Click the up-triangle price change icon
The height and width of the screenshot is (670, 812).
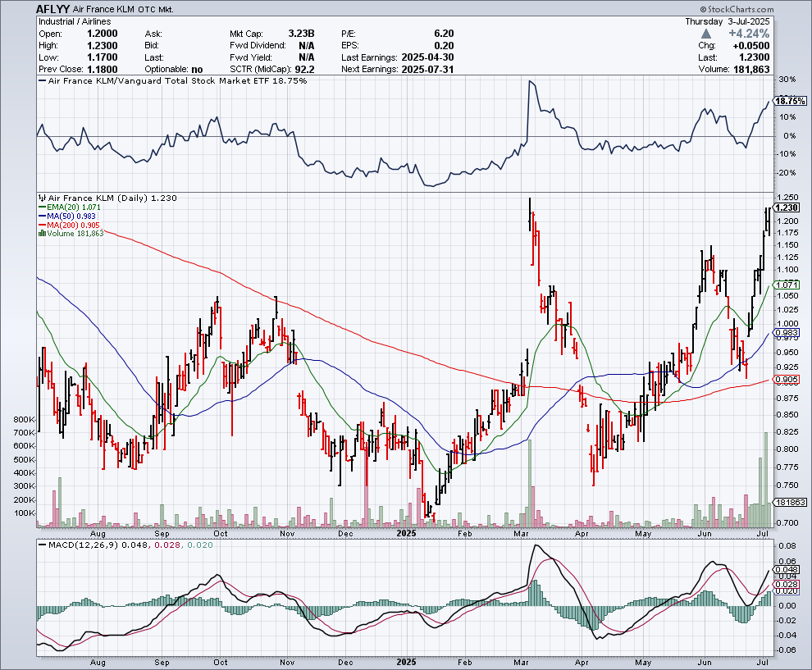coord(706,34)
